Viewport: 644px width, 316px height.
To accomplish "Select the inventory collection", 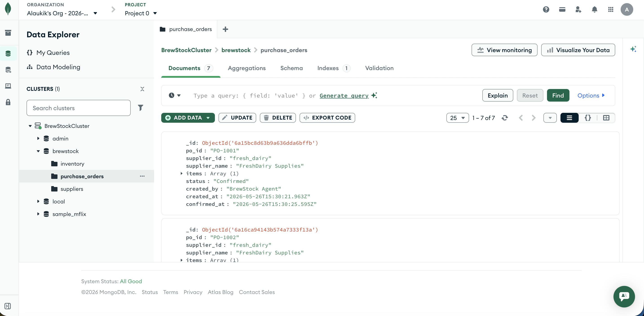I will tap(72, 164).
